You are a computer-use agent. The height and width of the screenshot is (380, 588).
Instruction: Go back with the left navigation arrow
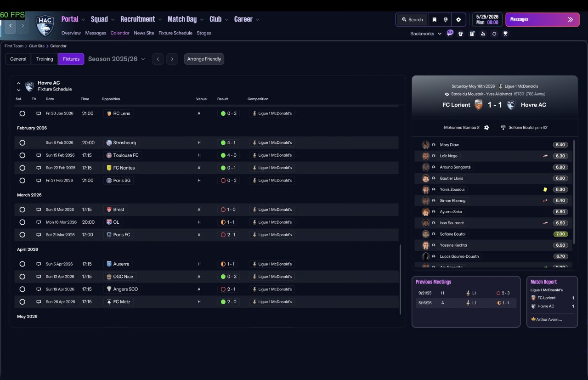point(11,26)
